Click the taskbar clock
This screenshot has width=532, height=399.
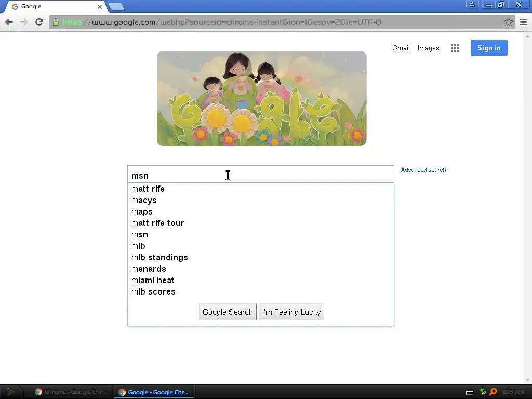click(514, 392)
